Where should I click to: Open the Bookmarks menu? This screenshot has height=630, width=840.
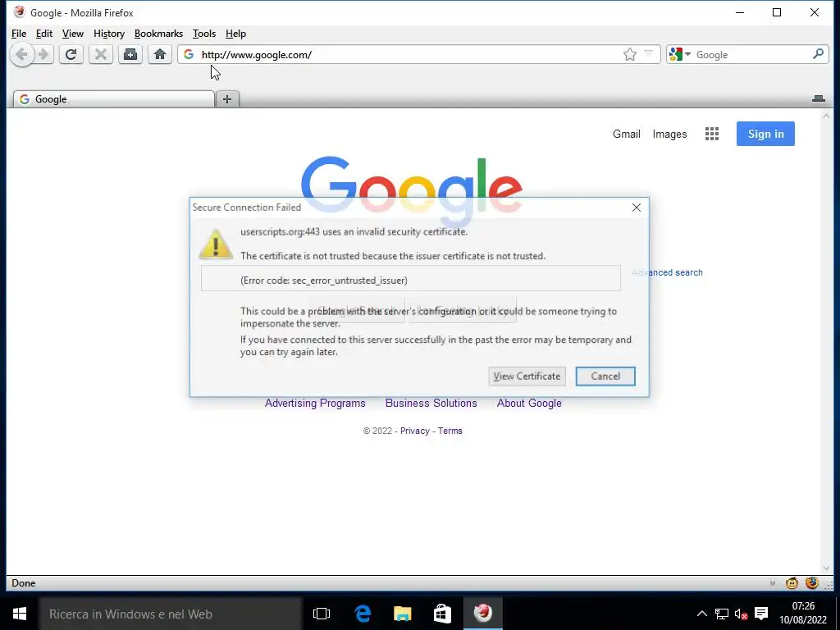pyautogui.click(x=158, y=34)
